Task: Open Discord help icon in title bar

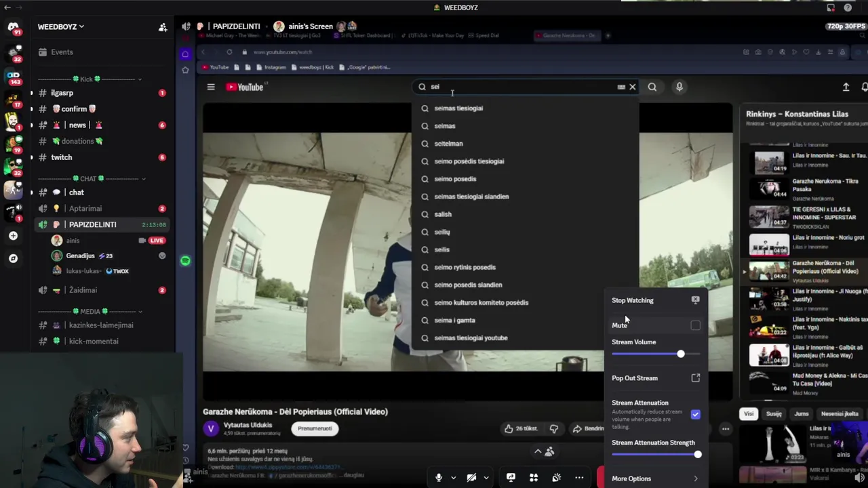Action: [x=848, y=7]
